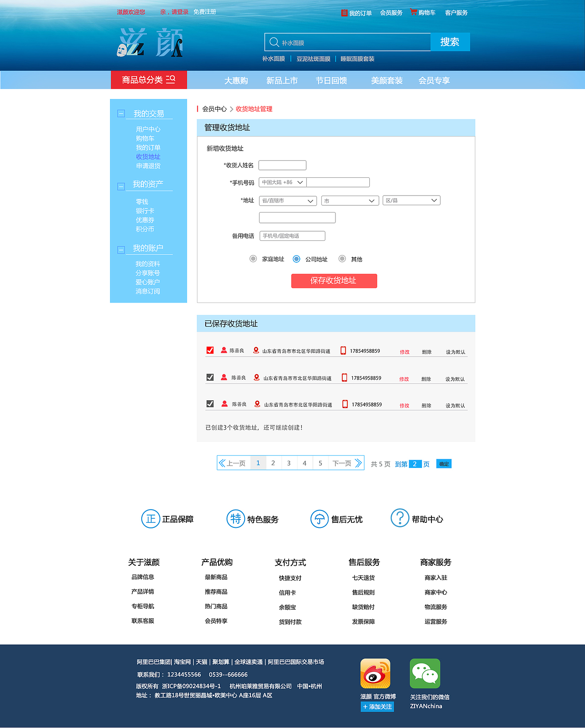This screenshot has height=728, width=585.
Task: Click the red clipboard icon beside 我的订单
Action: 344,13
